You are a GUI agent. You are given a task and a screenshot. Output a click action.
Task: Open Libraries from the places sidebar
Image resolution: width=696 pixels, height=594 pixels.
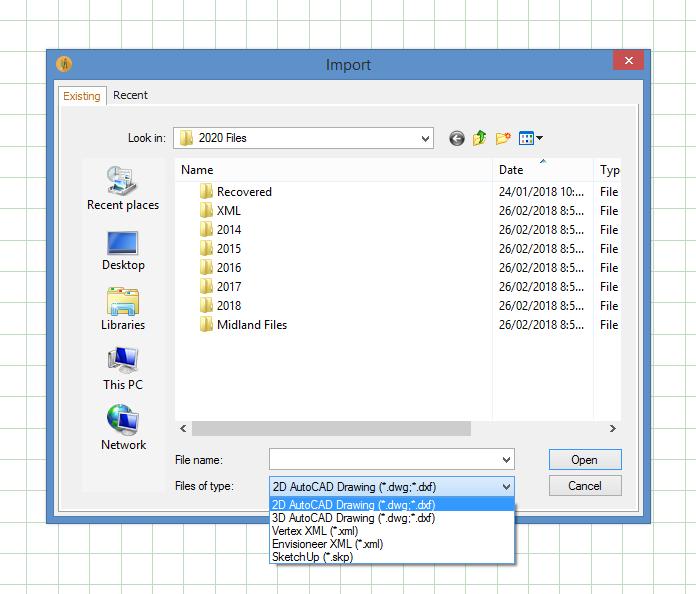coord(123,310)
